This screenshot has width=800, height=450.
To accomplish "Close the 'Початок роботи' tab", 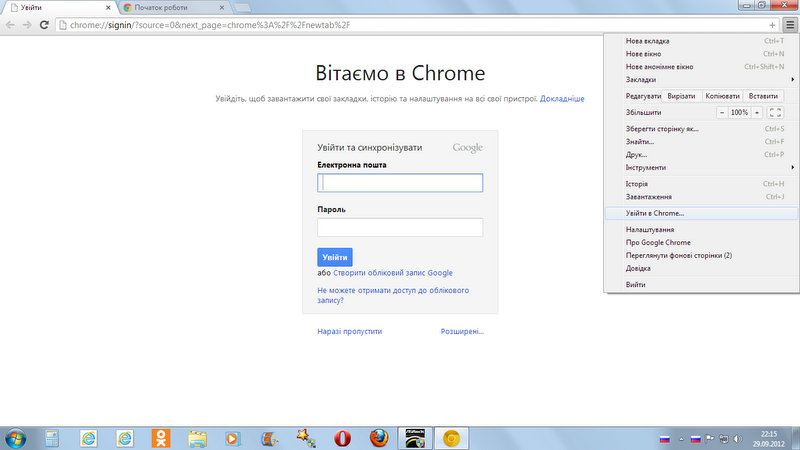I will [x=221, y=8].
